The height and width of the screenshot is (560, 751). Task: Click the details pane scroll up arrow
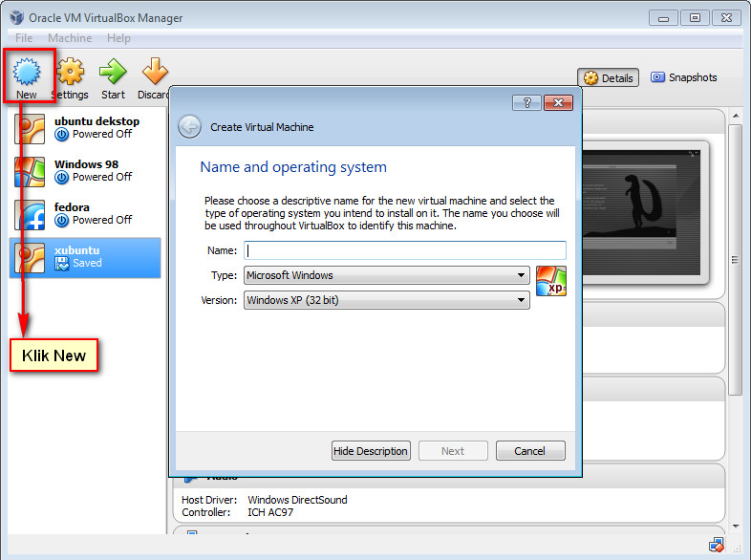tap(736, 116)
